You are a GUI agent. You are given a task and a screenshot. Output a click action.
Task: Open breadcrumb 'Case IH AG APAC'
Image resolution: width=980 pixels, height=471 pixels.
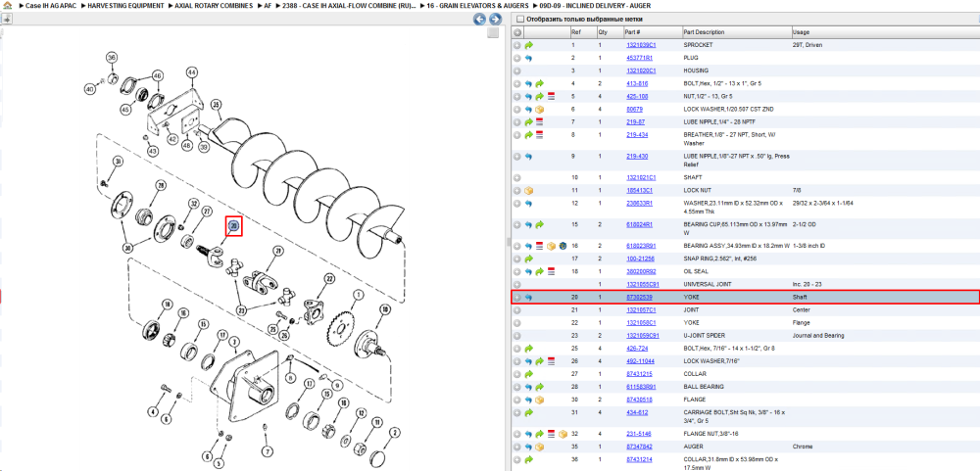[50, 5]
